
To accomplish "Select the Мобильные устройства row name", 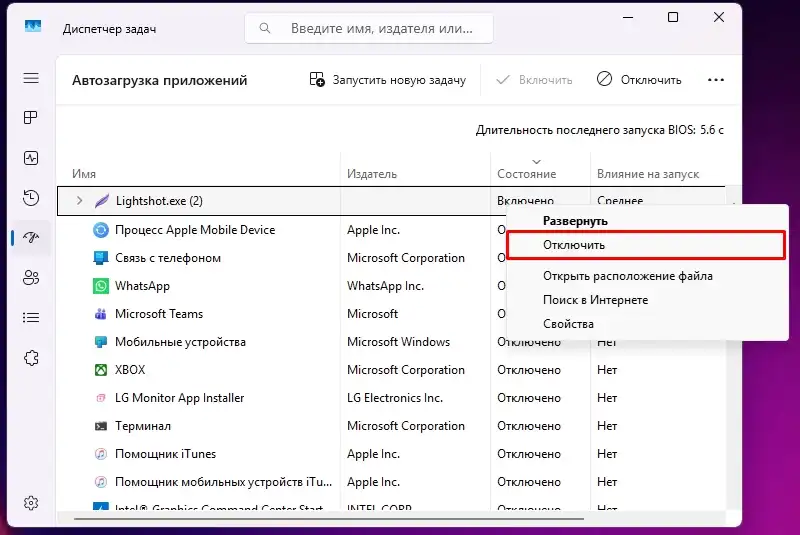I will coord(180,342).
